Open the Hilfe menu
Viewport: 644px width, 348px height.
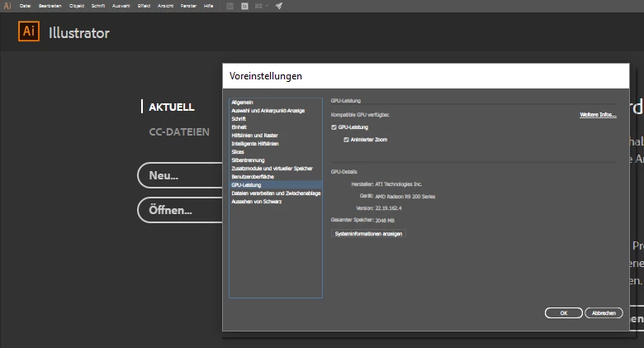click(x=208, y=6)
